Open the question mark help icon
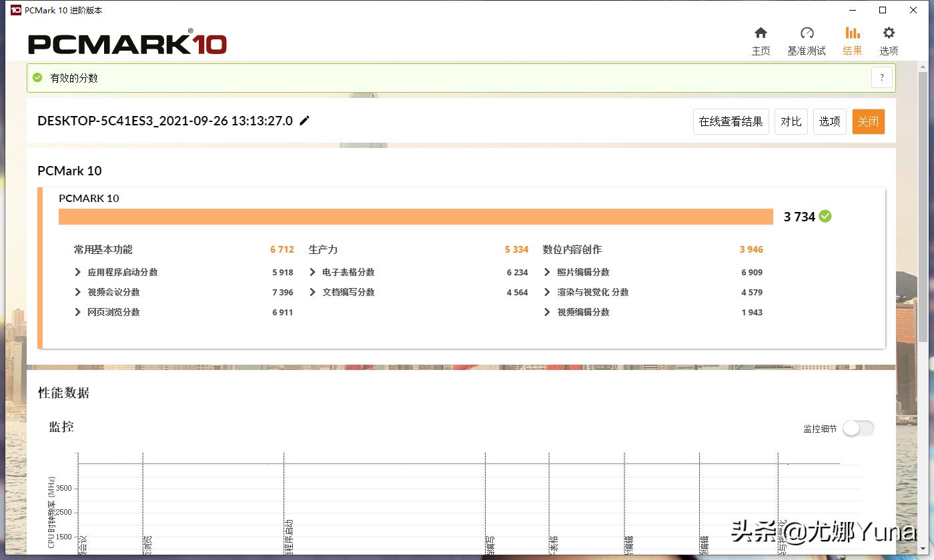The image size is (934, 560). 881,77
